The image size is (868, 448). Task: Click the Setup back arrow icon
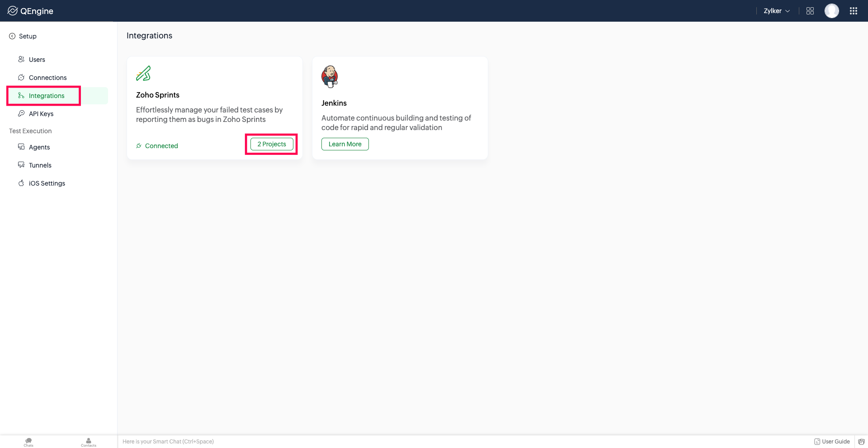tap(12, 36)
